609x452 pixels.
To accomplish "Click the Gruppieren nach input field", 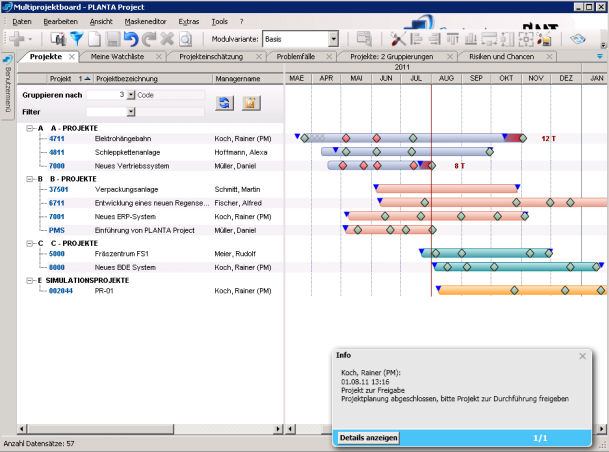I will [106, 95].
